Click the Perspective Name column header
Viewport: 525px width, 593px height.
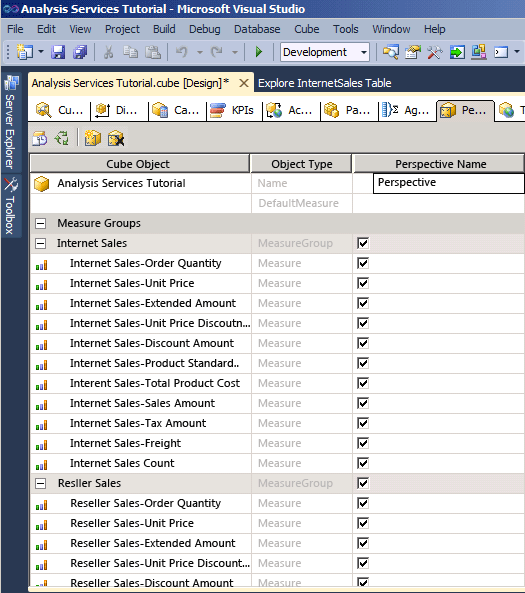(439, 164)
